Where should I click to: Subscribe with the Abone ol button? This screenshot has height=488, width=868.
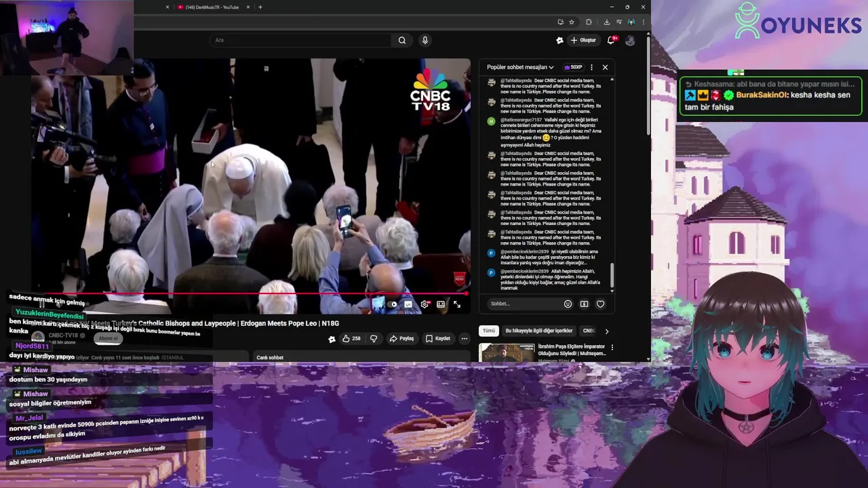108,338
